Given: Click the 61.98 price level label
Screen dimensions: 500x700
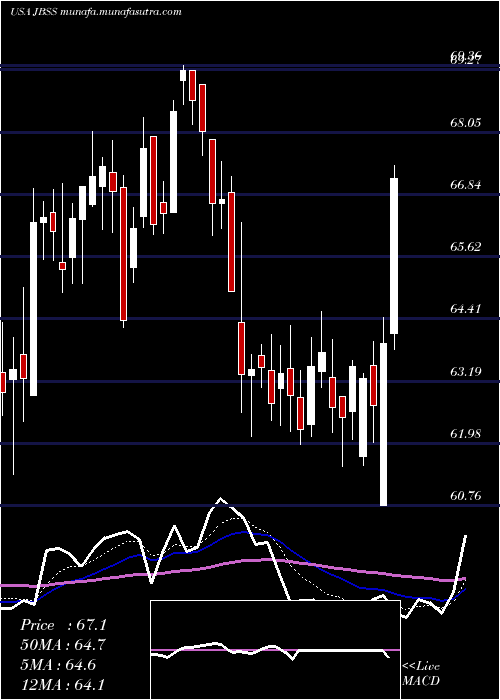Looking at the screenshot, I should (466, 433).
